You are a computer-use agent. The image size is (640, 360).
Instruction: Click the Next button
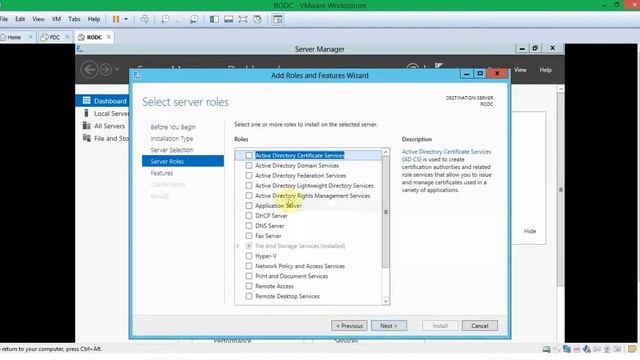(x=389, y=326)
